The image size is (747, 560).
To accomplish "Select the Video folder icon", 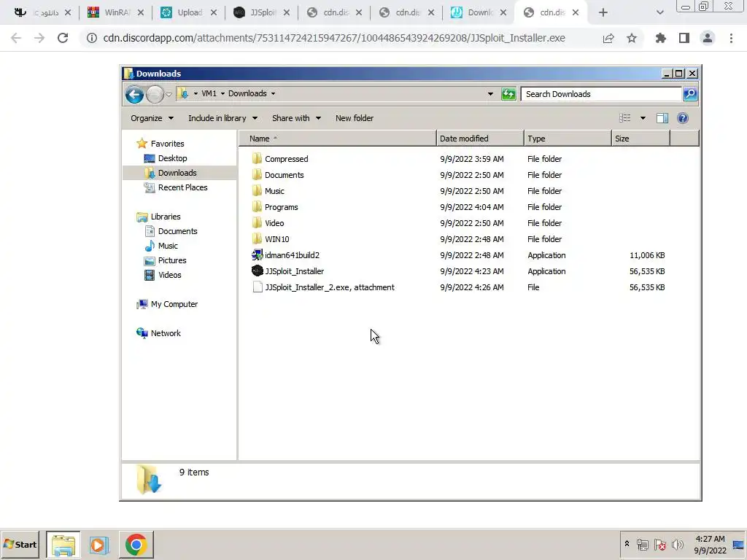I will coord(258,223).
